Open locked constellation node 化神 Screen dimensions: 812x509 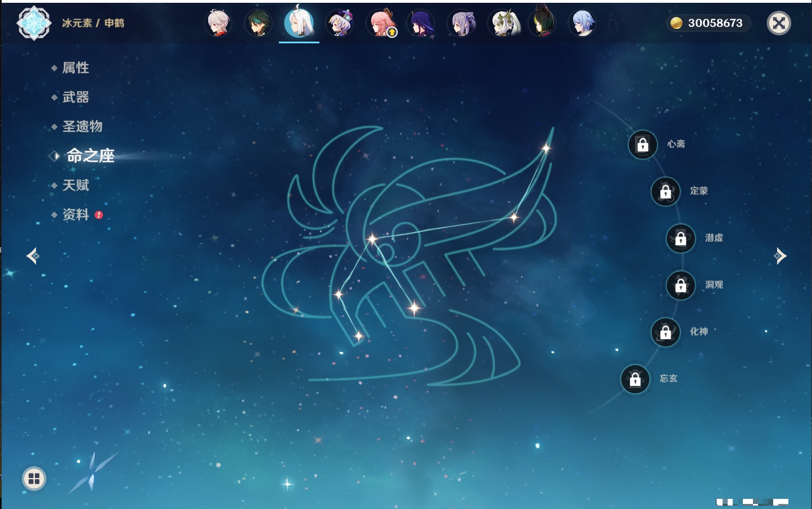point(666,332)
